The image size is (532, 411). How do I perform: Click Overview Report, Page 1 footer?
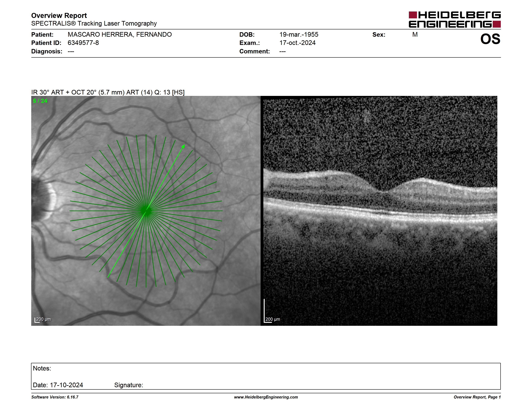click(x=477, y=397)
